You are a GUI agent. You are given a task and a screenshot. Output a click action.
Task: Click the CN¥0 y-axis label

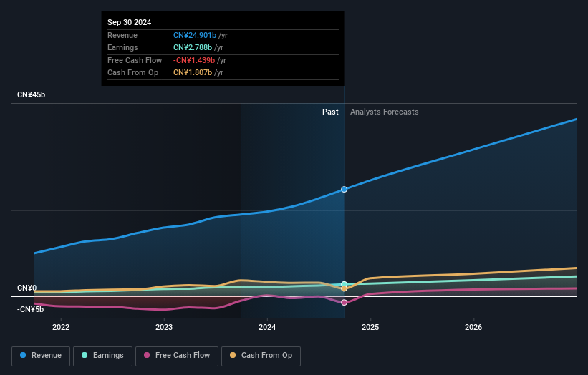coord(27,288)
